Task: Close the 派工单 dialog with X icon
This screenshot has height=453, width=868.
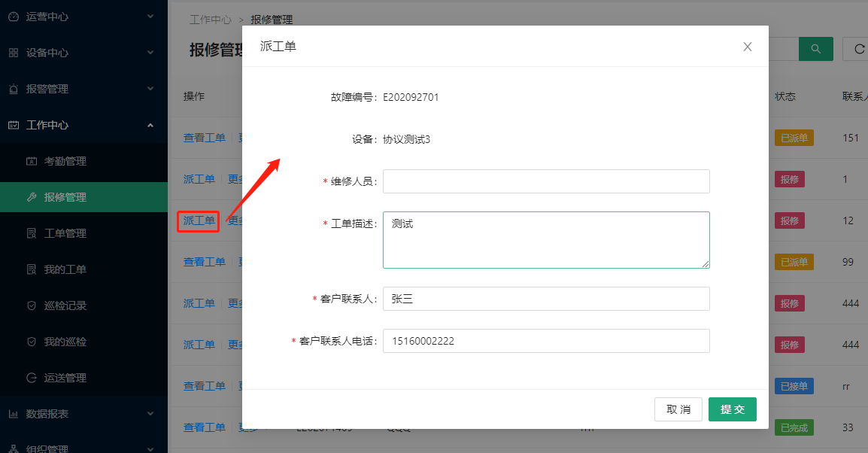Action: (x=747, y=47)
